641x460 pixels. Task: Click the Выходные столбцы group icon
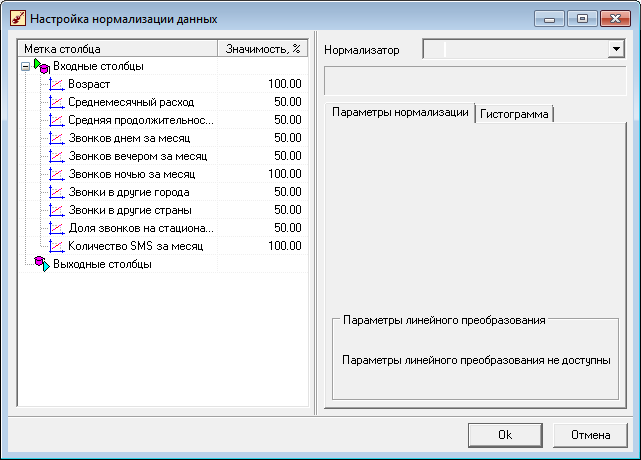pos(42,264)
